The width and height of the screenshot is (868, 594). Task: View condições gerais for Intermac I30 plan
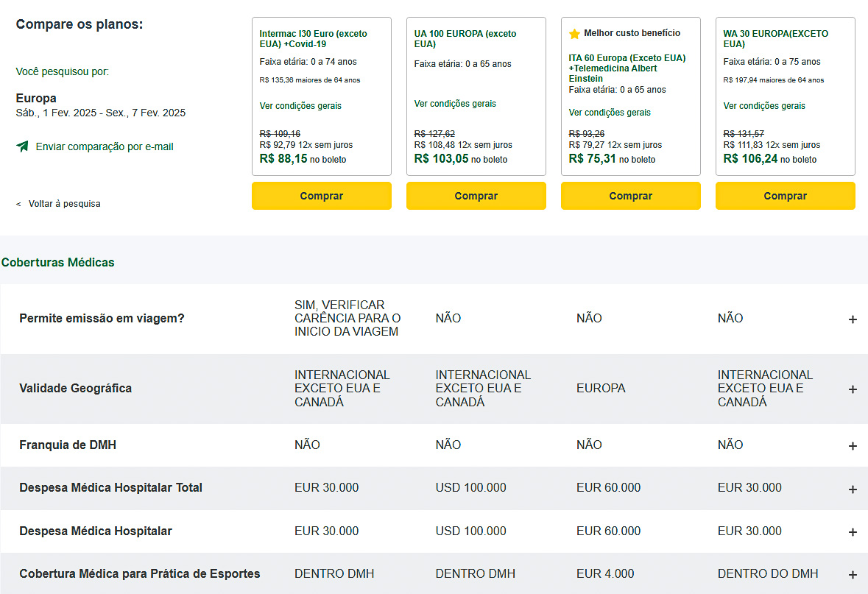pos(300,106)
